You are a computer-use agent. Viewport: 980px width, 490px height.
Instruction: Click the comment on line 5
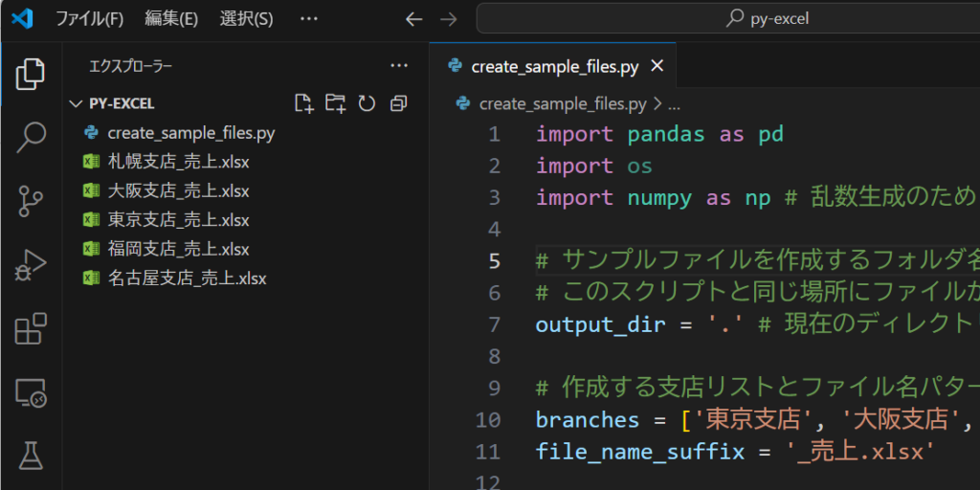click(x=758, y=261)
